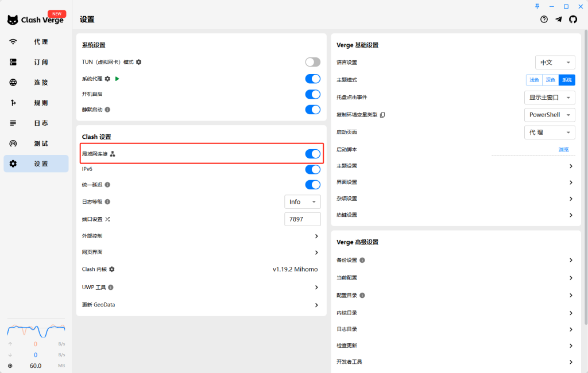Enable the TUN 虚拟网卡 mode toggle
The height and width of the screenshot is (373, 588).
click(312, 62)
